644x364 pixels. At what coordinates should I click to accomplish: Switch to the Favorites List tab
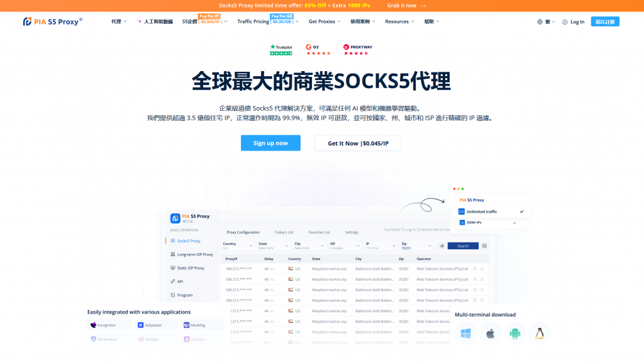coord(319,232)
